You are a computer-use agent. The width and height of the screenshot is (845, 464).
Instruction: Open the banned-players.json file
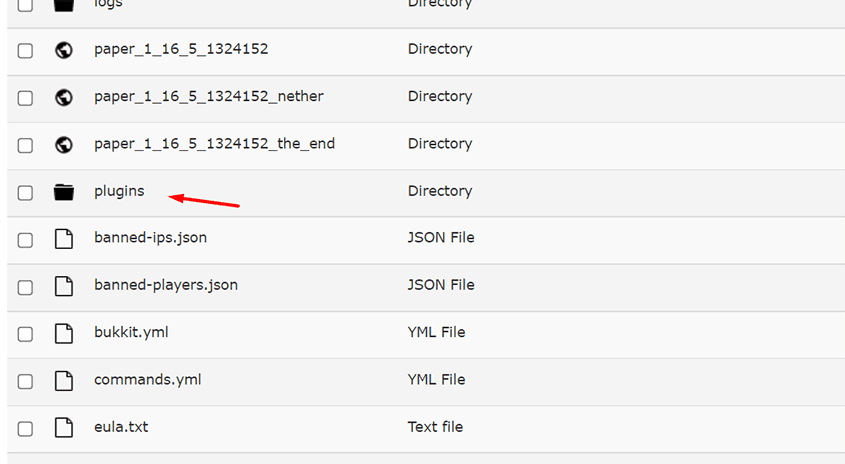[166, 285]
